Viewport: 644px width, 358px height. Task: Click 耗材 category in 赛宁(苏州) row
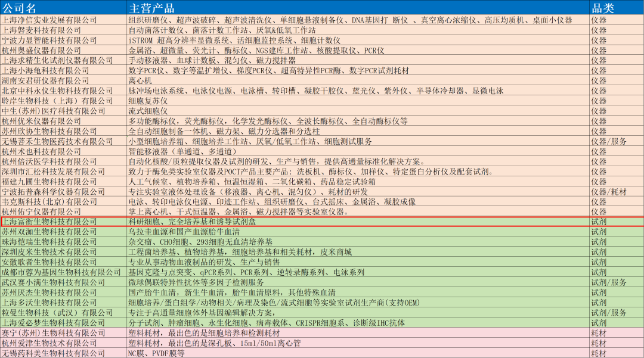pyautogui.click(x=617, y=333)
